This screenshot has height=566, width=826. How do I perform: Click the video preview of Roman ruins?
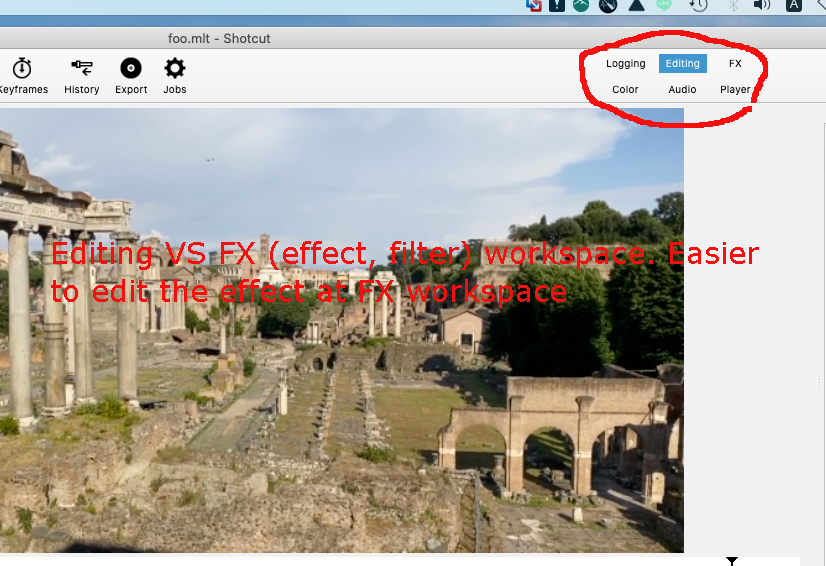pyautogui.click(x=340, y=400)
